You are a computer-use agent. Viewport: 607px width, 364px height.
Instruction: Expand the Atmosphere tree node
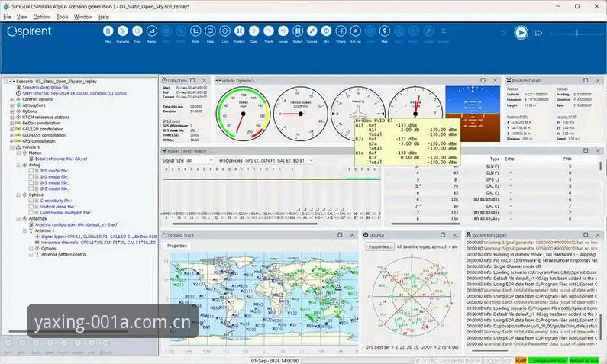(x=12, y=105)
